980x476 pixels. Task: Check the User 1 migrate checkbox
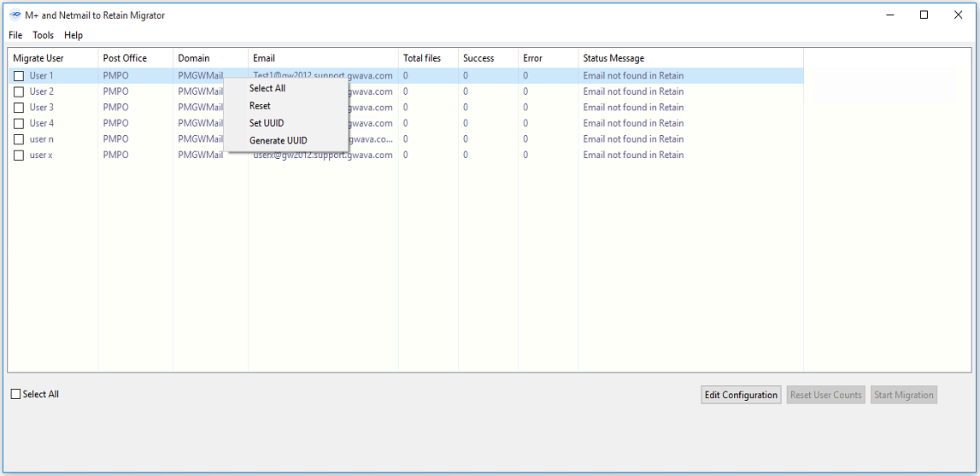coord(20,76)
